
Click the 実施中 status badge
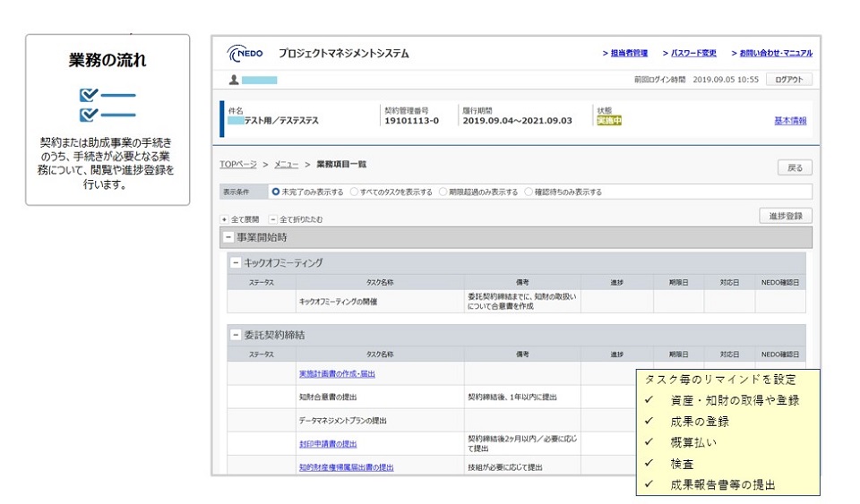(x=609, y=121)
